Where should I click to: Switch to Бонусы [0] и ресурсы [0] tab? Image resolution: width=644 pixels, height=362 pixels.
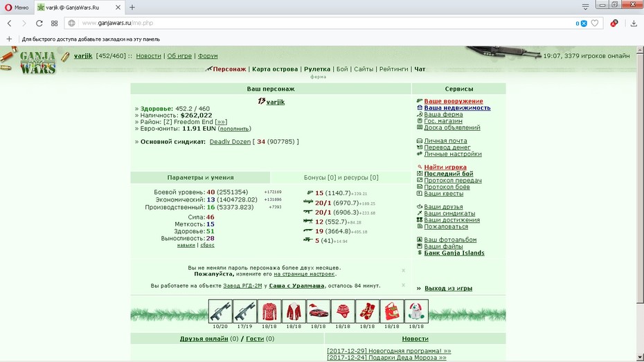[x=341, y=177]
